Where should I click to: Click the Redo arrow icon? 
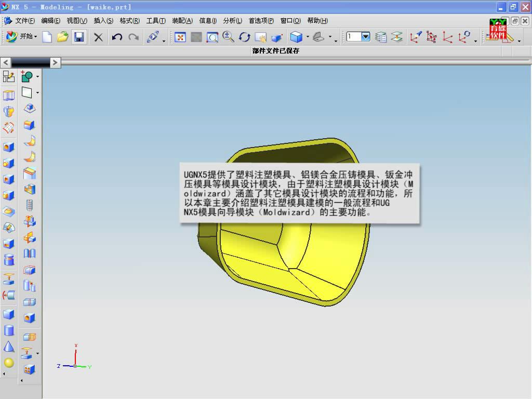134,37
